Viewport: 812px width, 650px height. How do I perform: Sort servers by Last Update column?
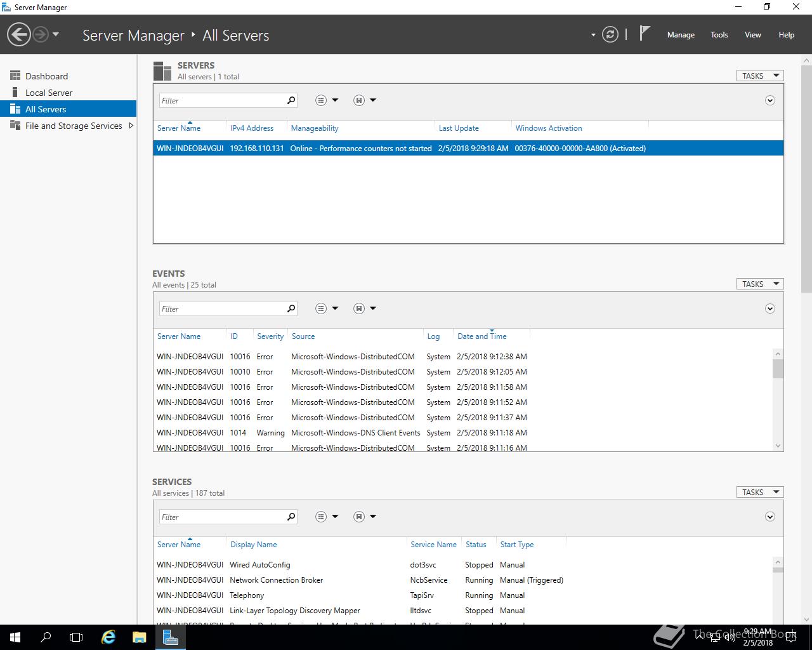459,128
